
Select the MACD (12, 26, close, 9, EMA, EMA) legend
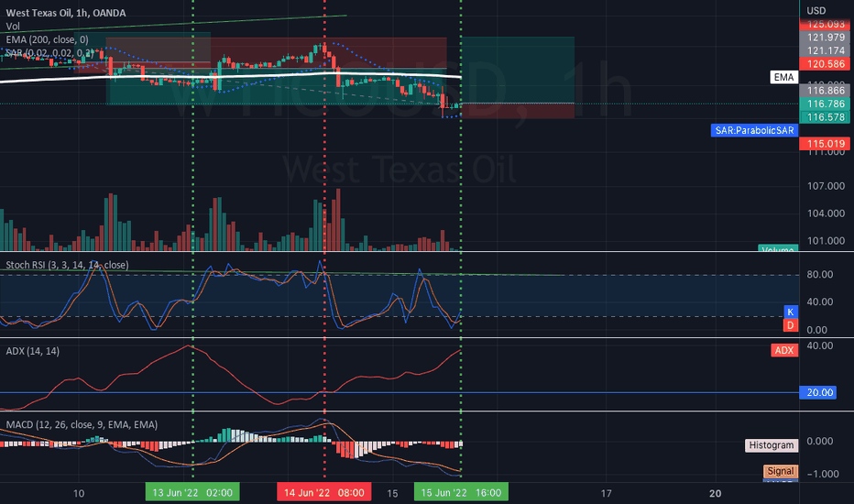(x=82, y=424)
